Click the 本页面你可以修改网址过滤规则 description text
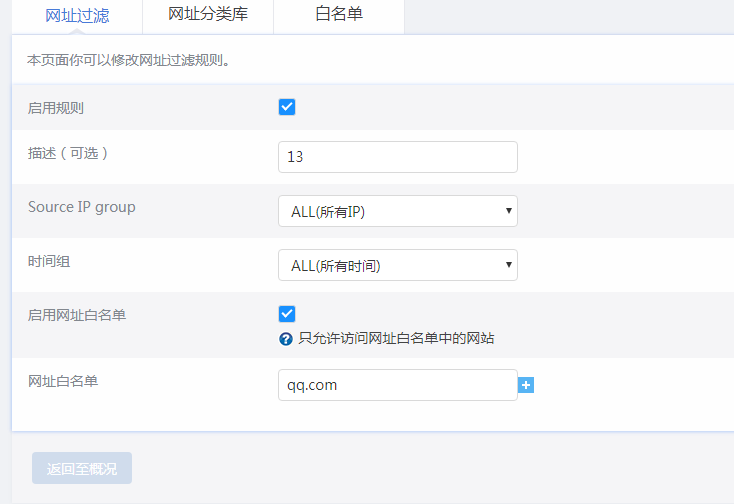The width and height of the screenshot is (734, 504). coord(129,60)
